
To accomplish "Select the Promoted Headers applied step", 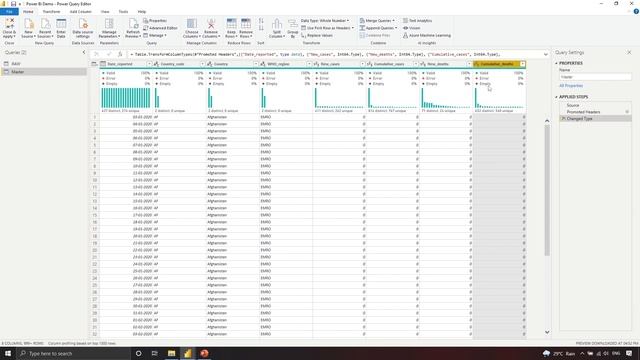I will point(596,112).
